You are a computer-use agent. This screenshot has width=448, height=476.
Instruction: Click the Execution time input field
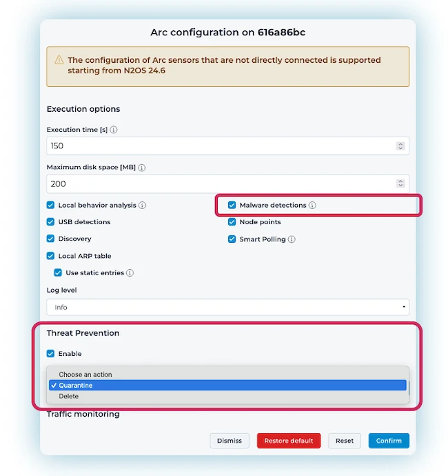click(x=221, y=146)
